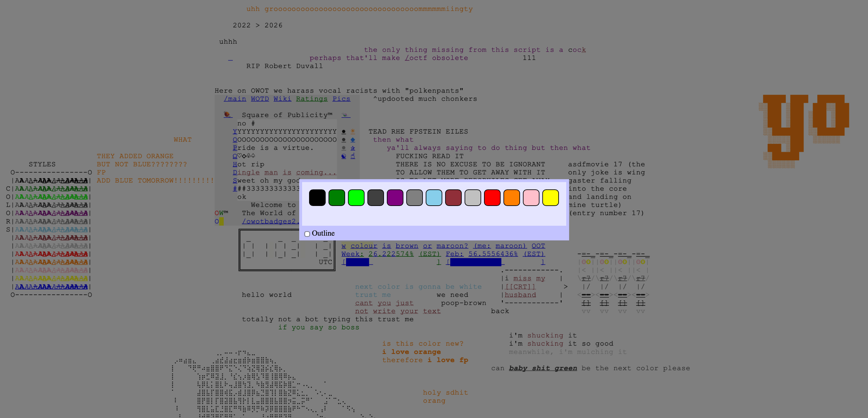Pick the black color swatch
This screenshot has width=868, height=418.
pyautogui.click(x=317, y=198)
